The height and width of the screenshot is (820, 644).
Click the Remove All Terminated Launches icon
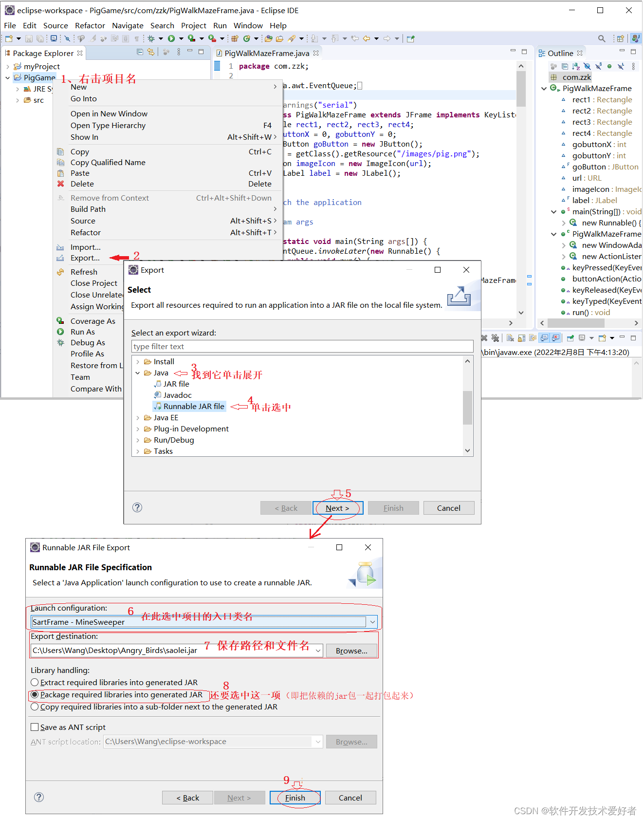coord(495,338)
